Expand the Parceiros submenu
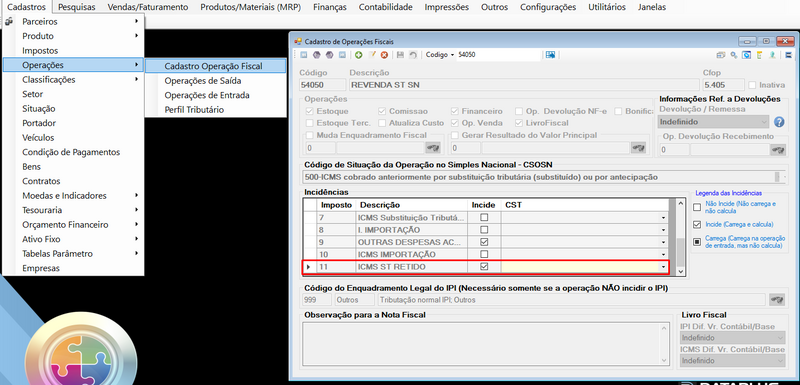The height and width of the screenshot is (385, 800). coord(73,21)
